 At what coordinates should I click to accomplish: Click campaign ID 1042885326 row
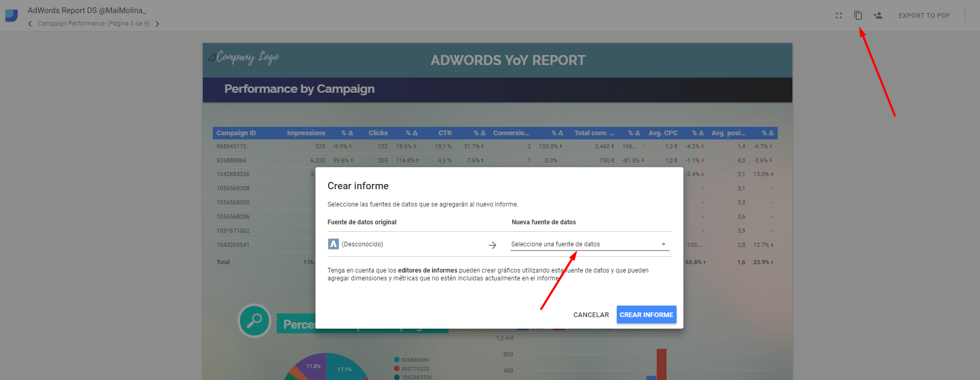coord(233,174)
